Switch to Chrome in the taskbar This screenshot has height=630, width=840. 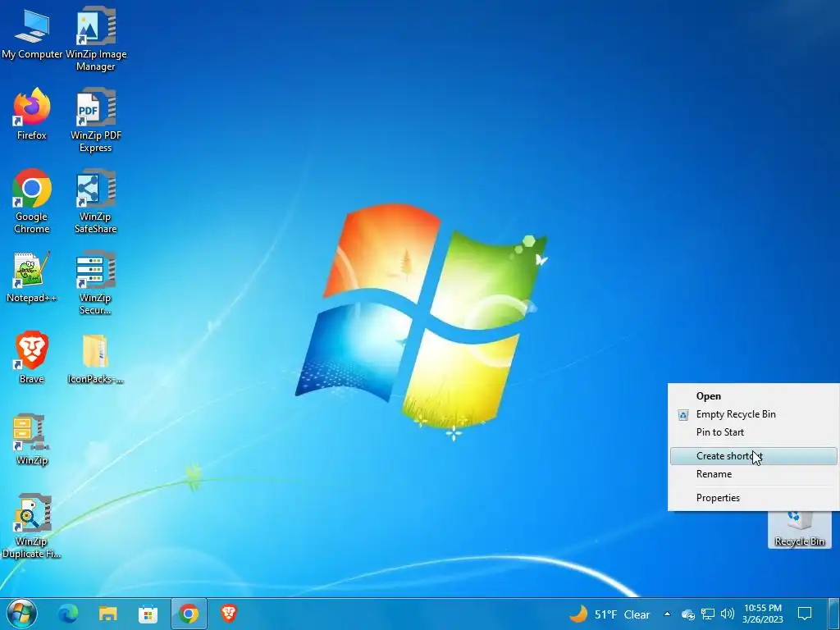(189, 614)
